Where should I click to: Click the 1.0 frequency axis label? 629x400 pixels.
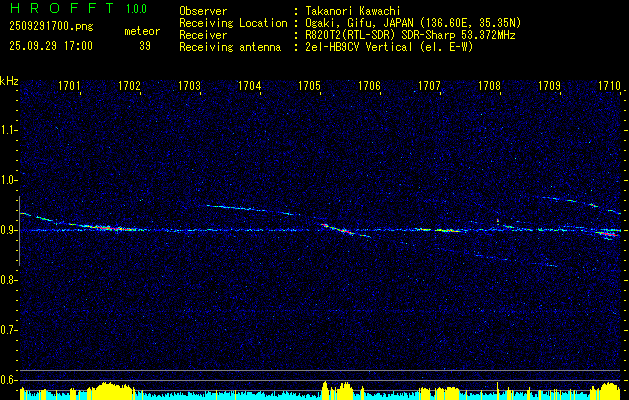point(8,180)
